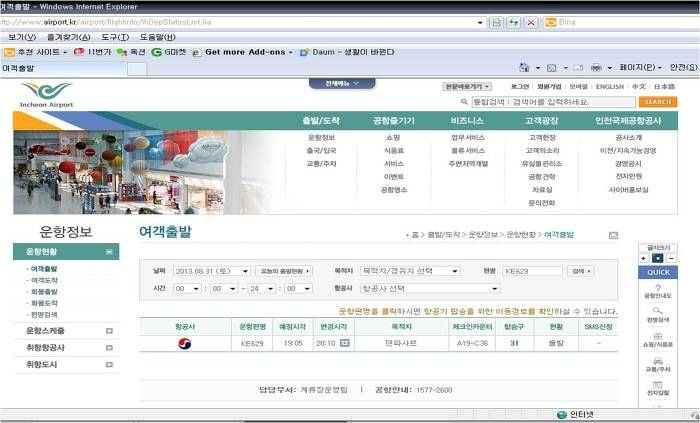The width and height of the screenshot is (700, 423).
Task: Open the airline selection dropdown
Action: tap(430, 289)
